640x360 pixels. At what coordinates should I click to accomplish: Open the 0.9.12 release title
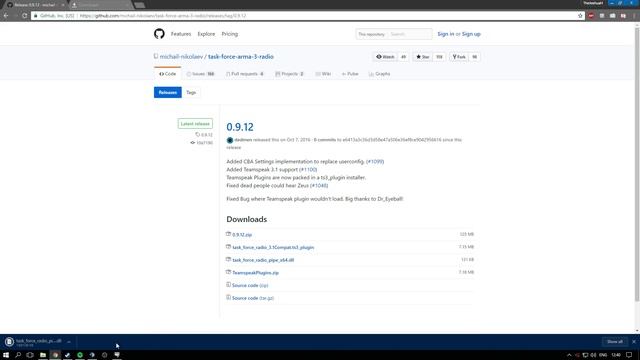240,127
